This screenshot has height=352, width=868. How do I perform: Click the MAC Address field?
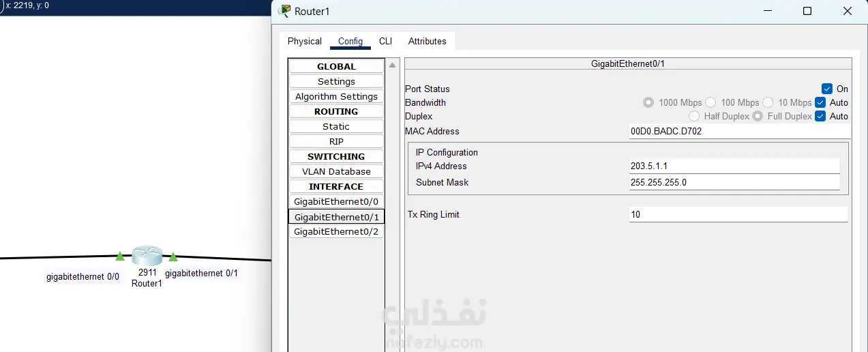click(738, 131)
